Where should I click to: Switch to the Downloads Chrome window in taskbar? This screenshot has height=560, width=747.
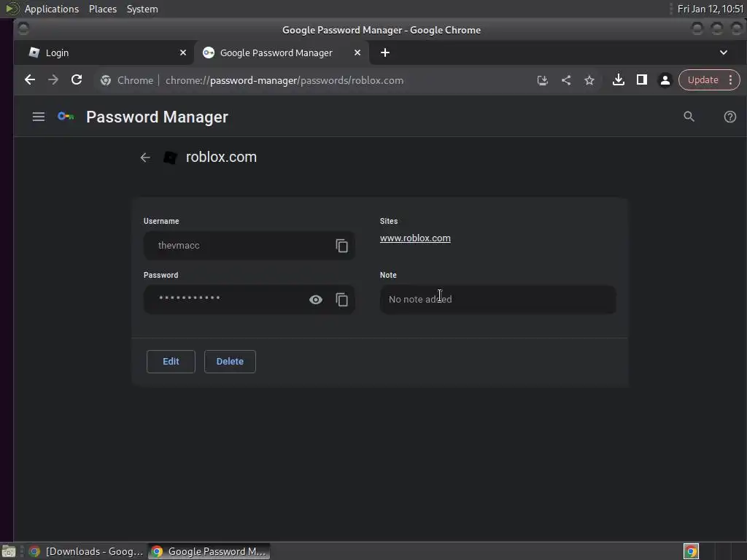[86, 551]
